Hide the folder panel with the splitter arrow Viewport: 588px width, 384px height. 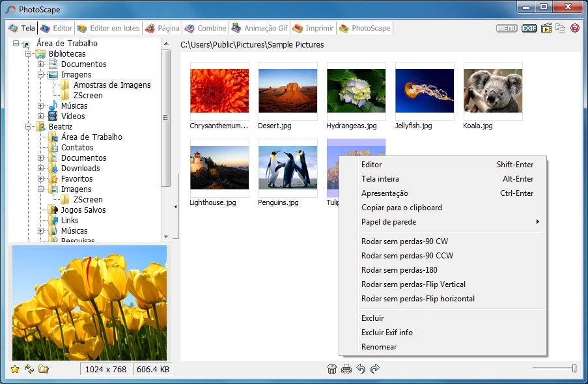click(x=175, y=206)
